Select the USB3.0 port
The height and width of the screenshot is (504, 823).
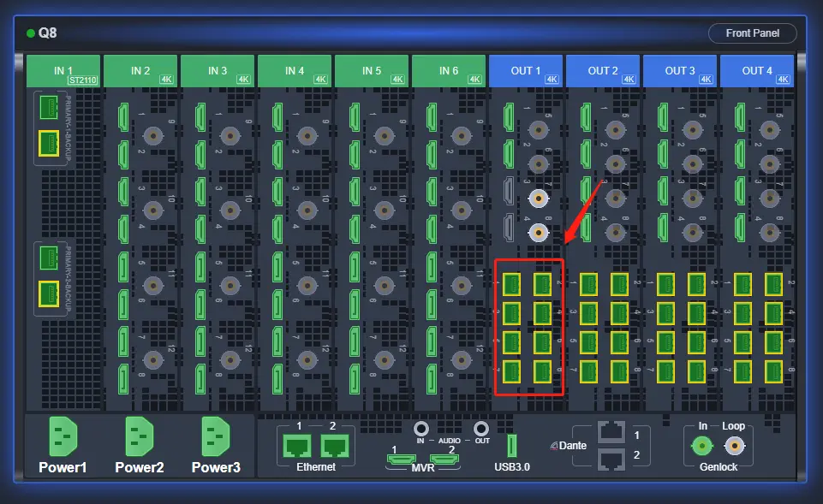(512, 445)
